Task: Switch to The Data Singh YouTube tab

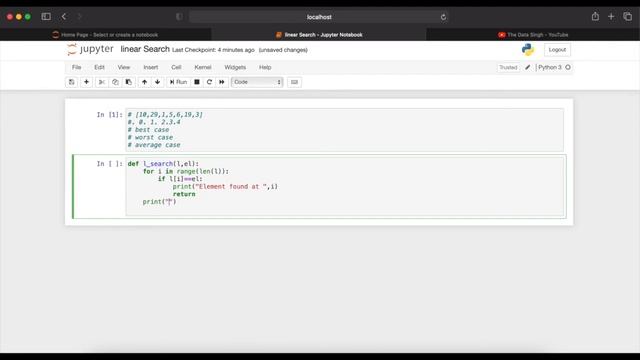Action: 533,35
